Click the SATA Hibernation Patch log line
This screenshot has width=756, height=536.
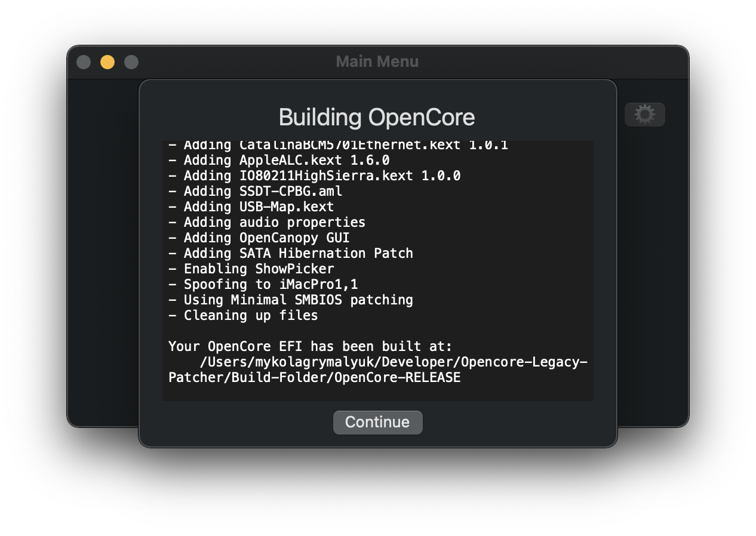pos(291,253)
